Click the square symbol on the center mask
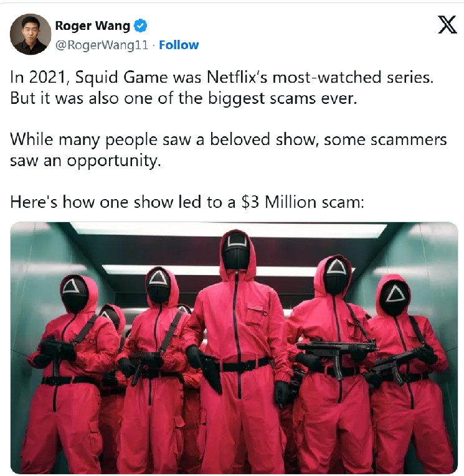 coord(237,240)
